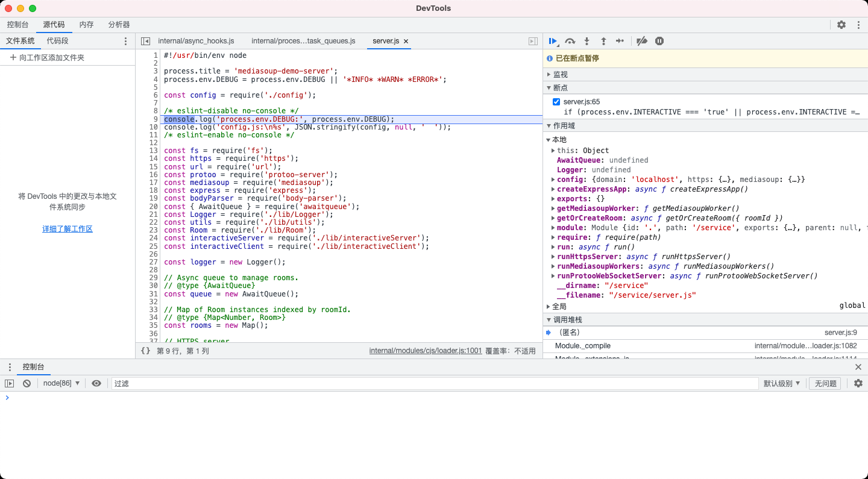Uncheck the server.js:65 breakpoint

coord(556,102)
